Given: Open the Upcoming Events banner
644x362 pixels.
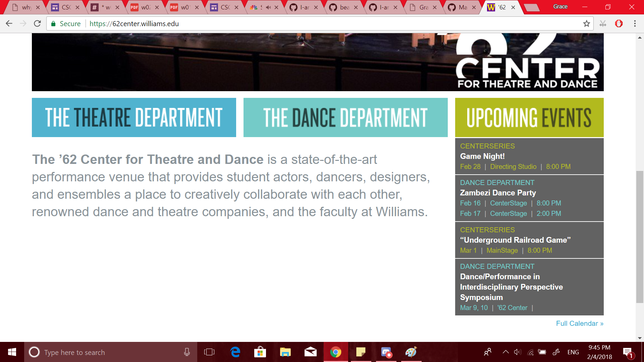Looking at the screenshot, I should (529, 117).
